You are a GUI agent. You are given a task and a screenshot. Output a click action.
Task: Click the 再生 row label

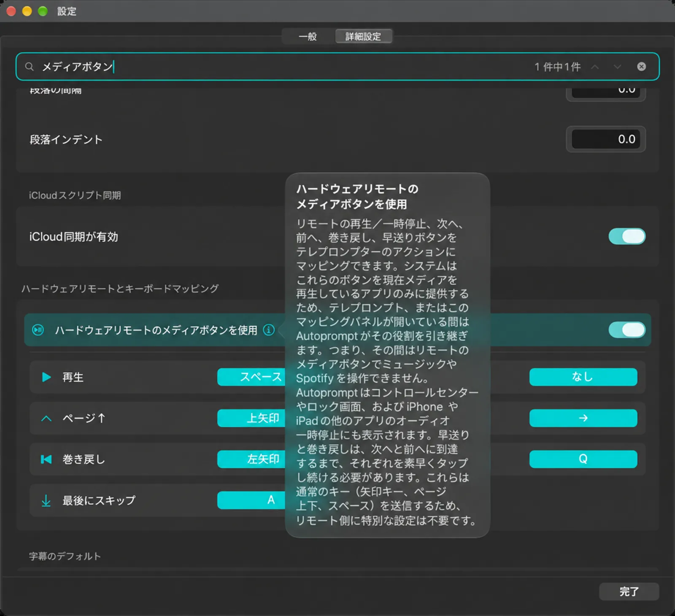[x=73, y=377]
